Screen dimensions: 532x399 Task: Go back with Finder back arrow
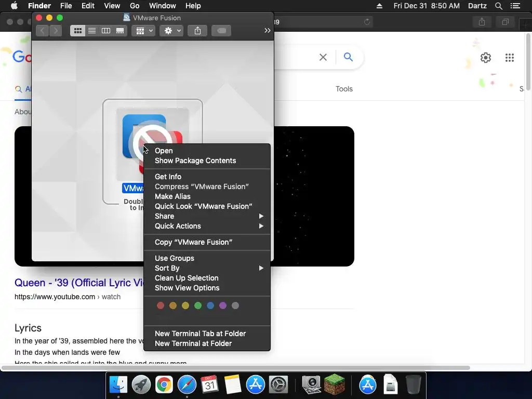[x=43, y=31]
